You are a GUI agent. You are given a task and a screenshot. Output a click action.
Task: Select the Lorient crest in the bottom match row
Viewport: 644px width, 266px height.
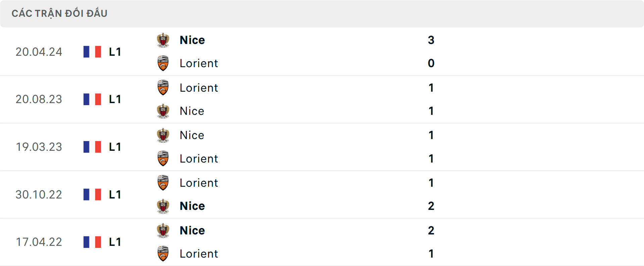163,254
